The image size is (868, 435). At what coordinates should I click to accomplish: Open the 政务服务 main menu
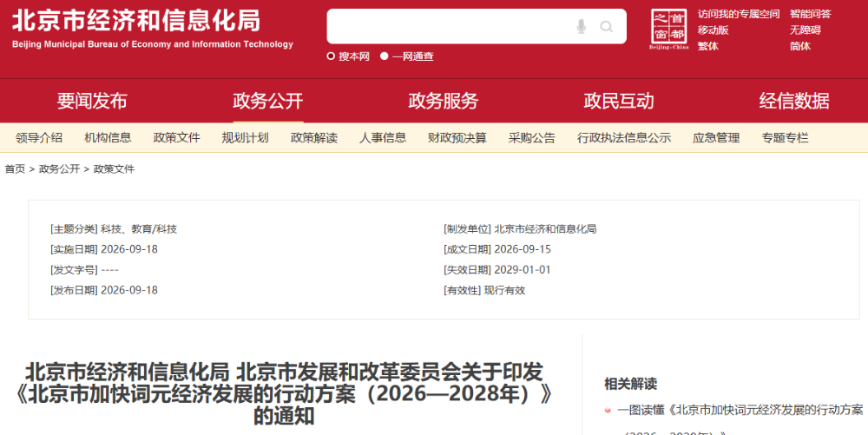click(x=444, y=101)
